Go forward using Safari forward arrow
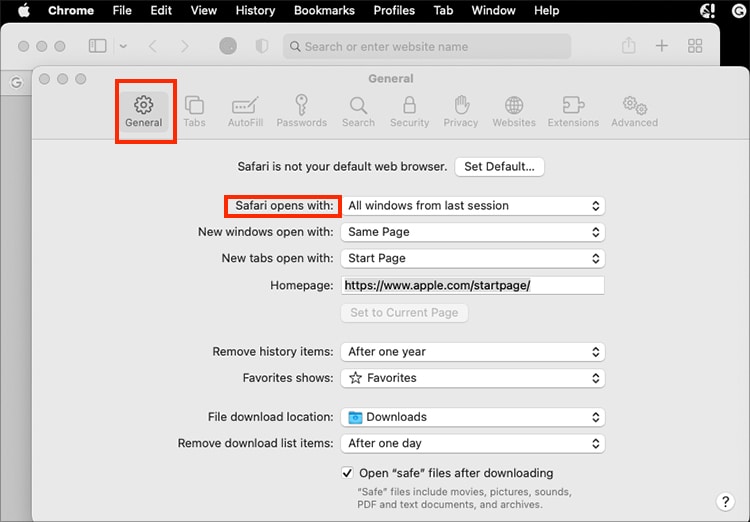This screenshot has width=750, height=522. point(185,46)
